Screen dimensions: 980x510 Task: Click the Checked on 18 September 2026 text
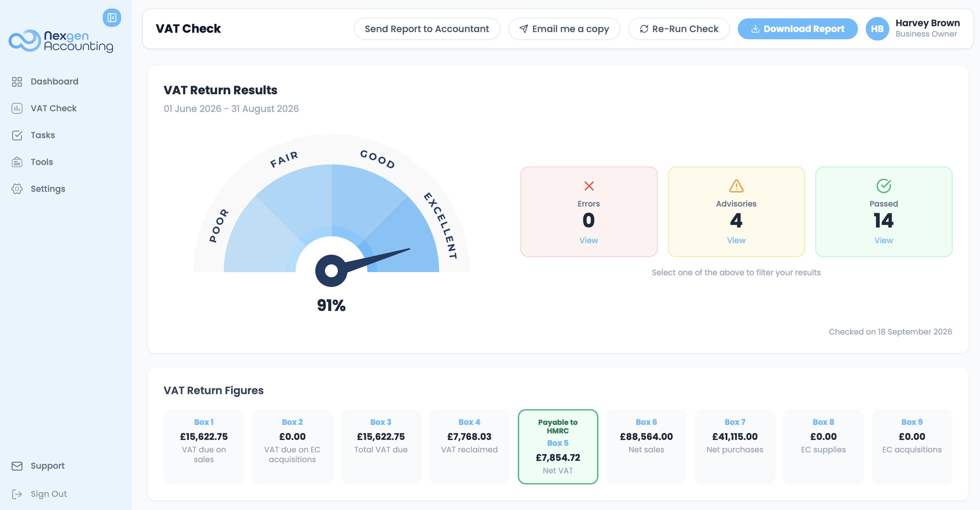click(890, 332)
